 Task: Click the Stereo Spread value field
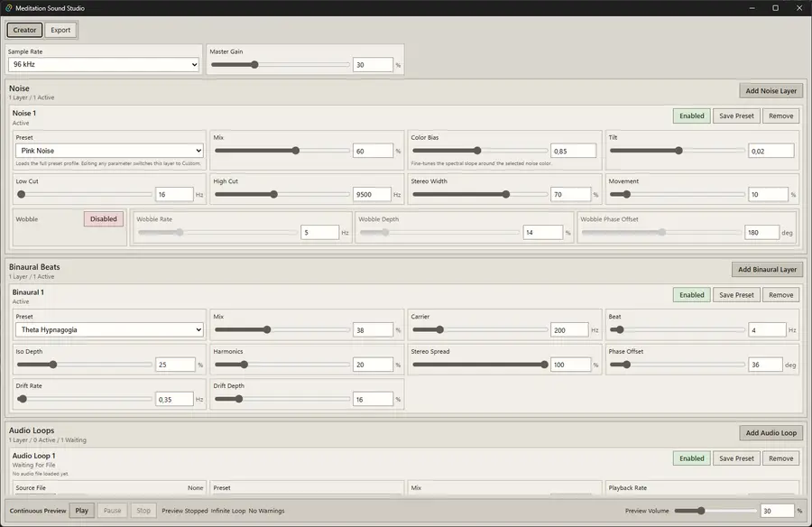(571, 365)
